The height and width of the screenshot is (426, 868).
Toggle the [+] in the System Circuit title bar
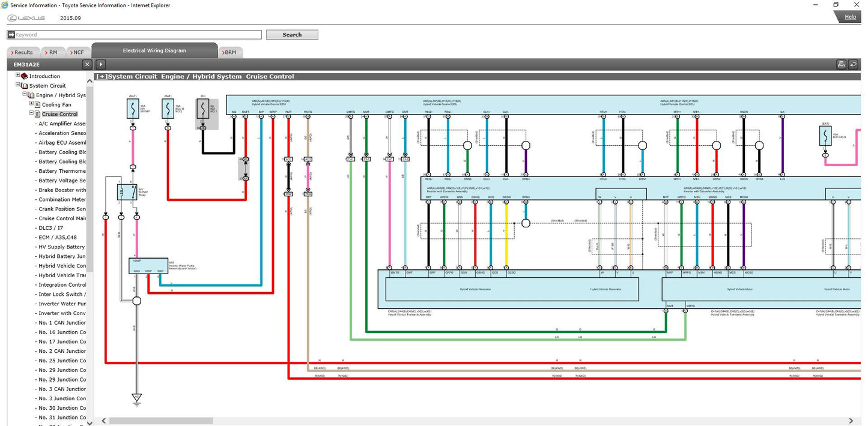(x=102, y=77)
